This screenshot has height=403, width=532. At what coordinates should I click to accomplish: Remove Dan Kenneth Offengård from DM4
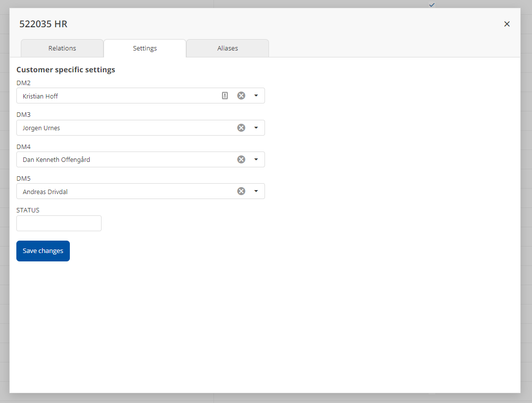[x=241, y=159]
